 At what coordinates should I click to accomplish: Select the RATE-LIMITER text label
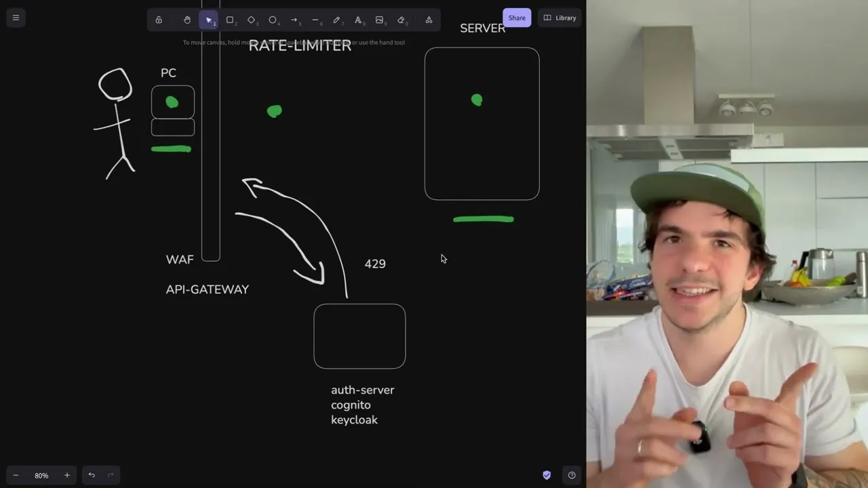click(300, 46)
